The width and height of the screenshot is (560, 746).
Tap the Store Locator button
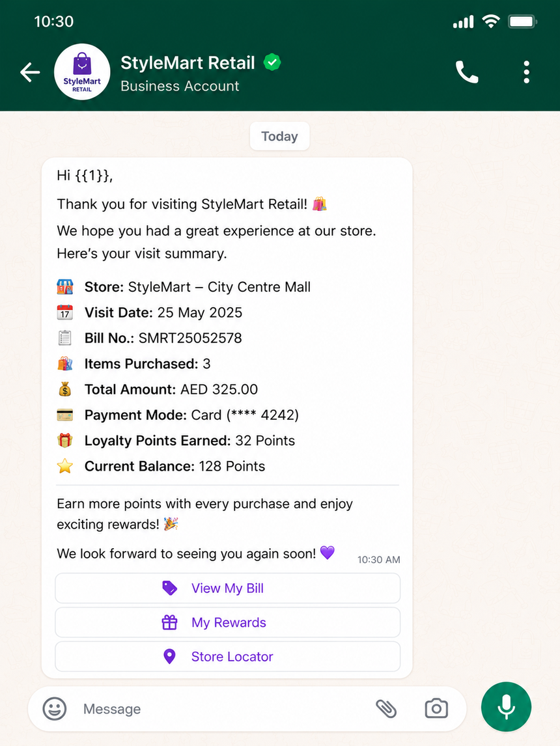[x=227, y=657]
